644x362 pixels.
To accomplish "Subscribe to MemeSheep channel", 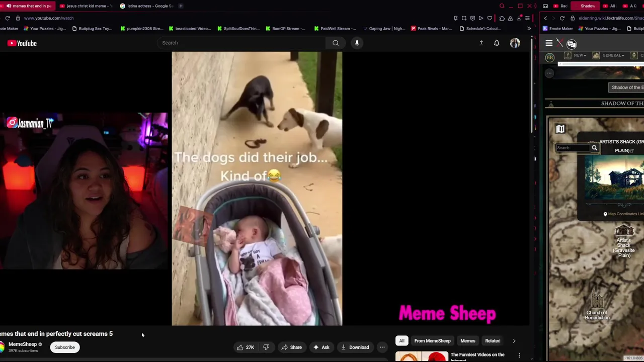I will tap(64, 347).
